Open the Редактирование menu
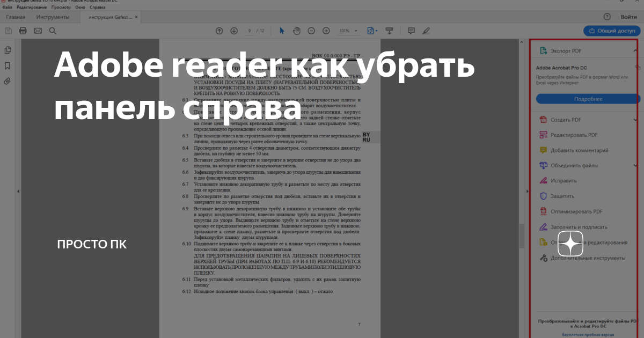Viewport: 644px width, 338px height. (32, 8)
